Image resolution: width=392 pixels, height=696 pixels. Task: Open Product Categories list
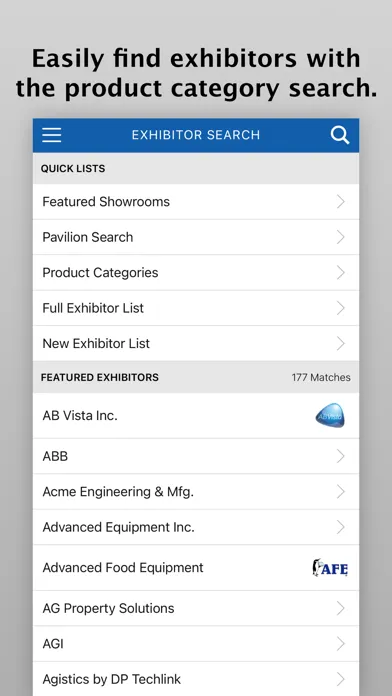click(196, 273)
